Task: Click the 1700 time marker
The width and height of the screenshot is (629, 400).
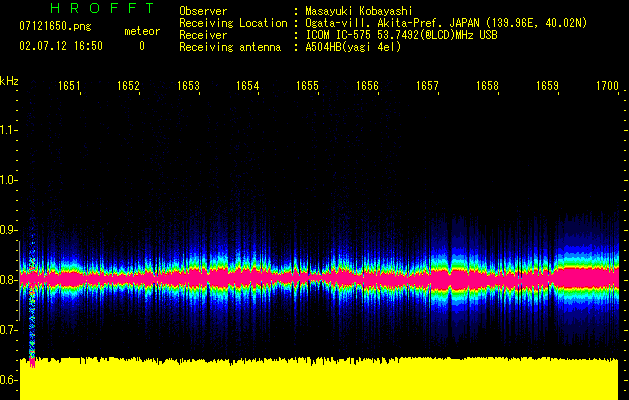Action: point(607,86)
